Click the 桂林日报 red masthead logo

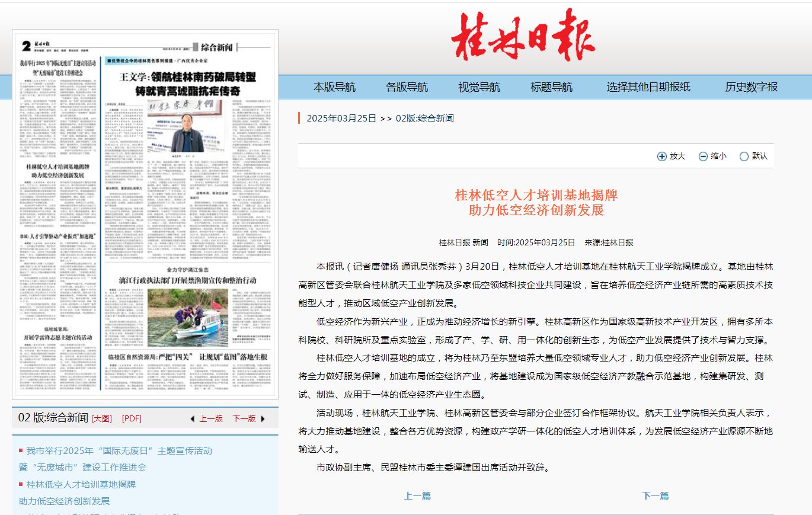tap(523, 36)
